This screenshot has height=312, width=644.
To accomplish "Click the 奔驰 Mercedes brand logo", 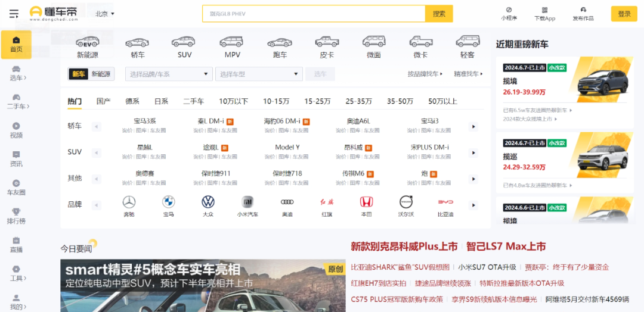I will pyautogui.click(x=129, y=202).
